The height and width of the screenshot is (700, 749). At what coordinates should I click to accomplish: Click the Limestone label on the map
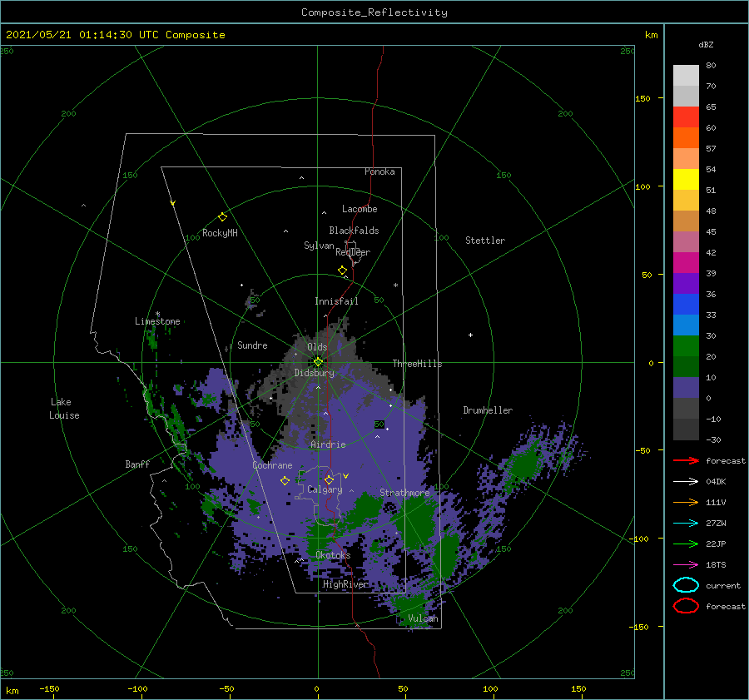click(157, 321)
